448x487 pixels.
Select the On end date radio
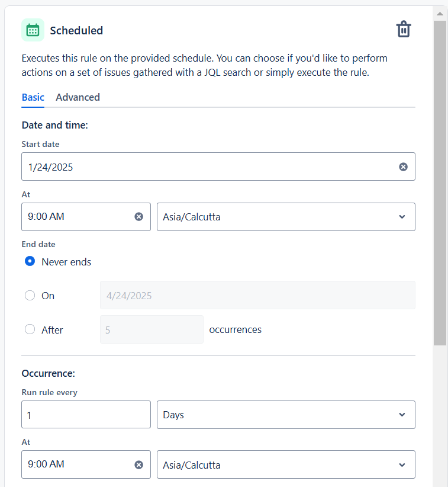tap(30, 296)
